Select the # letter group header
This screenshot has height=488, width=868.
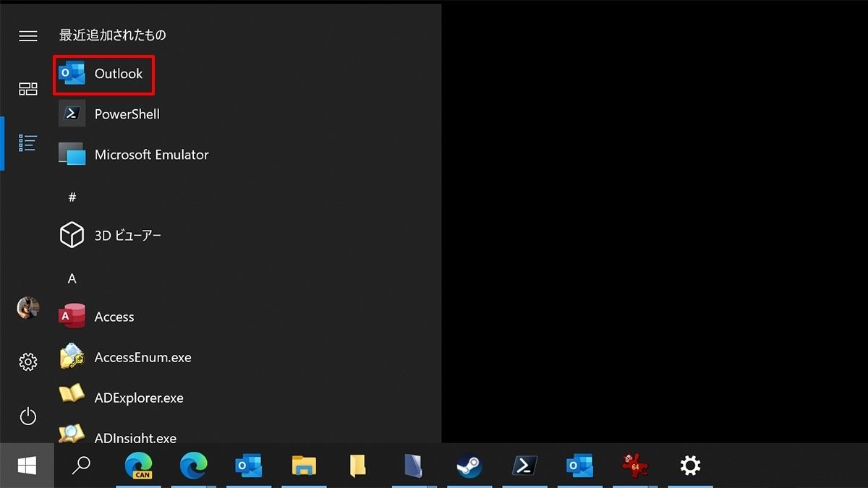(72, 197)
